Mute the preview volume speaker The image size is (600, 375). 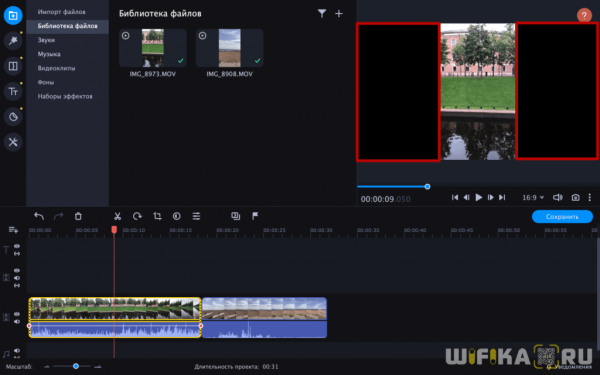point(558,197)
